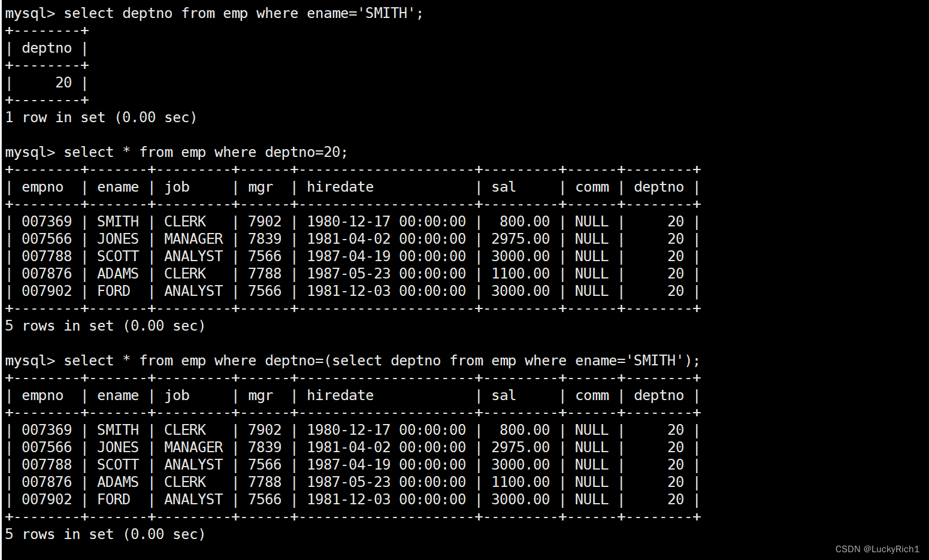This screenshot has width=929, height=560.
Task: Click the empno header under the subquery command
Action: click(x=43, y=395)
